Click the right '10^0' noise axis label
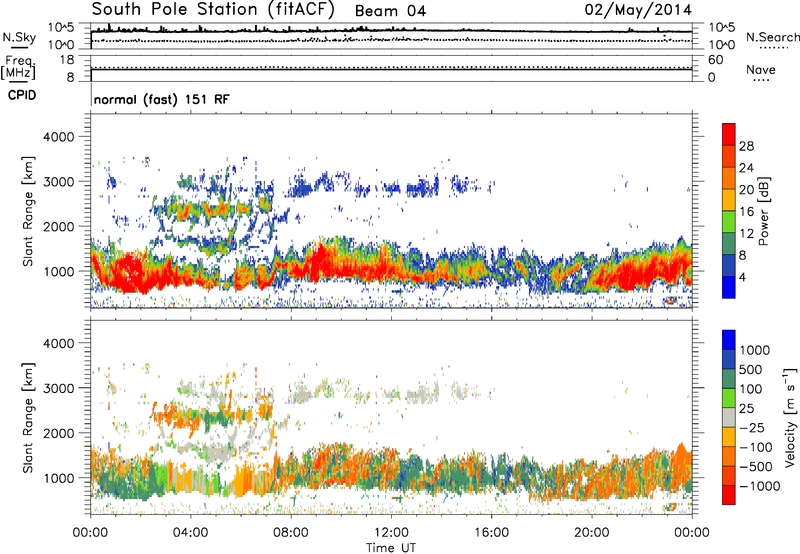 tap(721, 45)
